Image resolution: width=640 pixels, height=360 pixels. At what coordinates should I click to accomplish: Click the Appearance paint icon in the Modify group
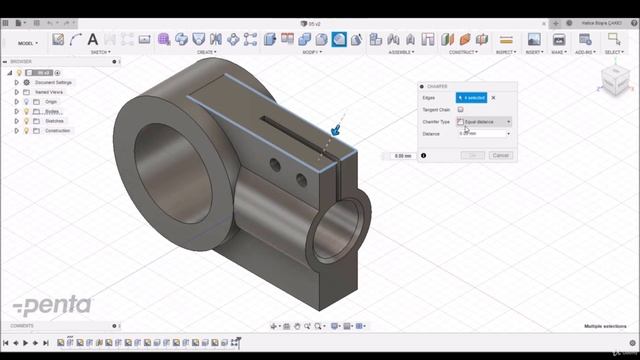356,40
